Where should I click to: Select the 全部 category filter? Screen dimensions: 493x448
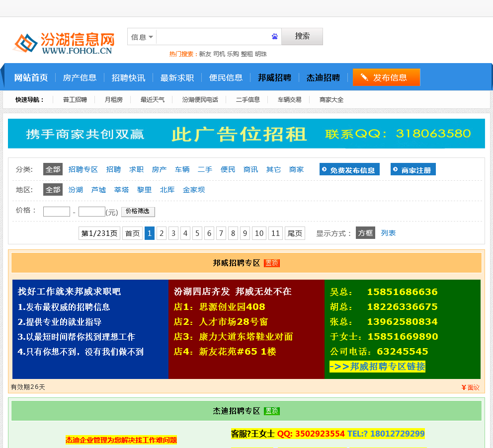(53, 169)
